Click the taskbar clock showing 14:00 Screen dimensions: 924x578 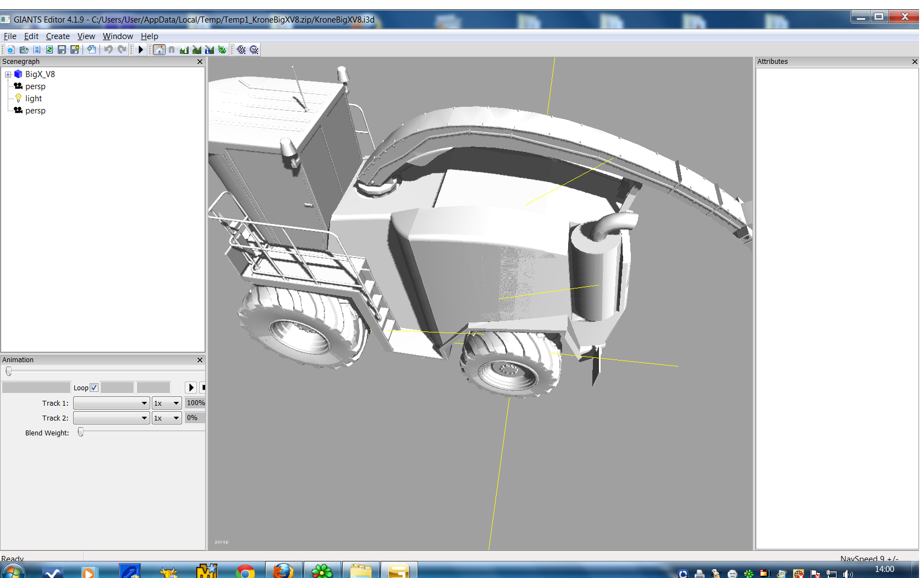click(884, 569)
